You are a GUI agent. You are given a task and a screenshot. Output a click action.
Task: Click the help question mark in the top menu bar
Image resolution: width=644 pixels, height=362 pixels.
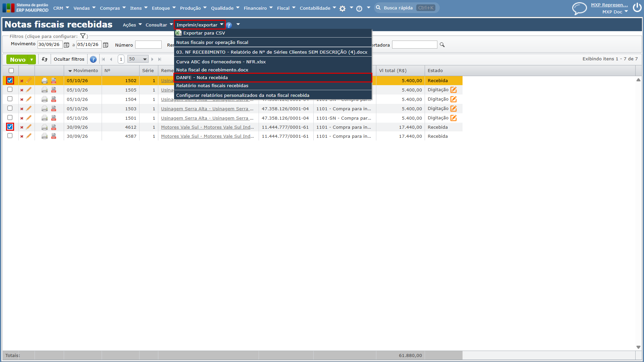(x=359, y=9)
